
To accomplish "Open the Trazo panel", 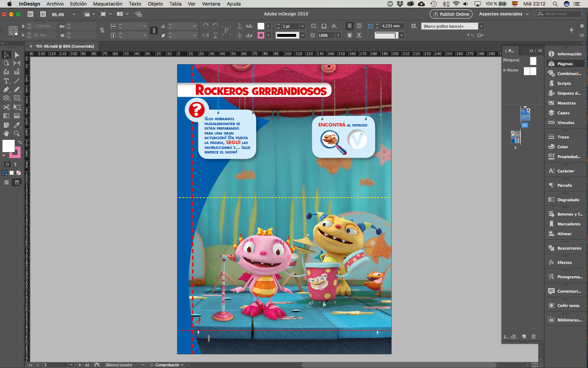I will pos(565,137).
